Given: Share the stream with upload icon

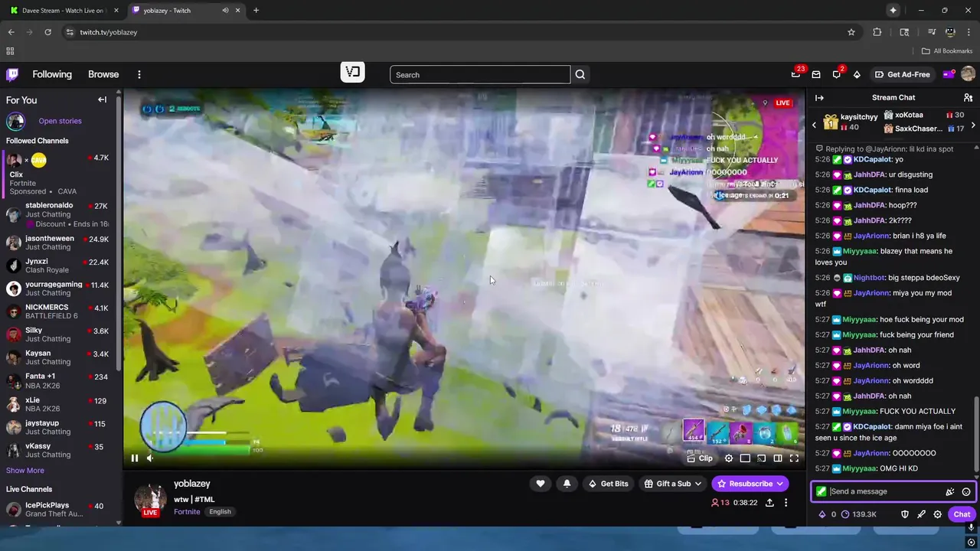Looking at the screenshot, I should pos(769,503).
